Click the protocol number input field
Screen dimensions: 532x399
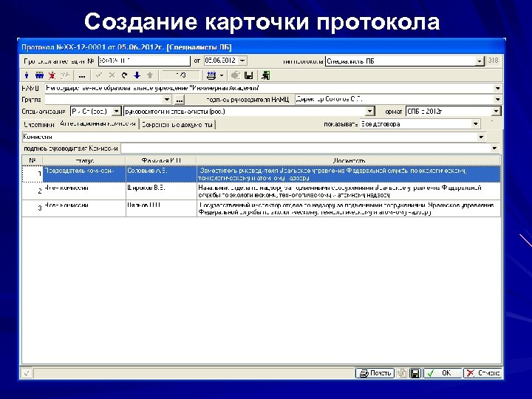tap(144, 61)
